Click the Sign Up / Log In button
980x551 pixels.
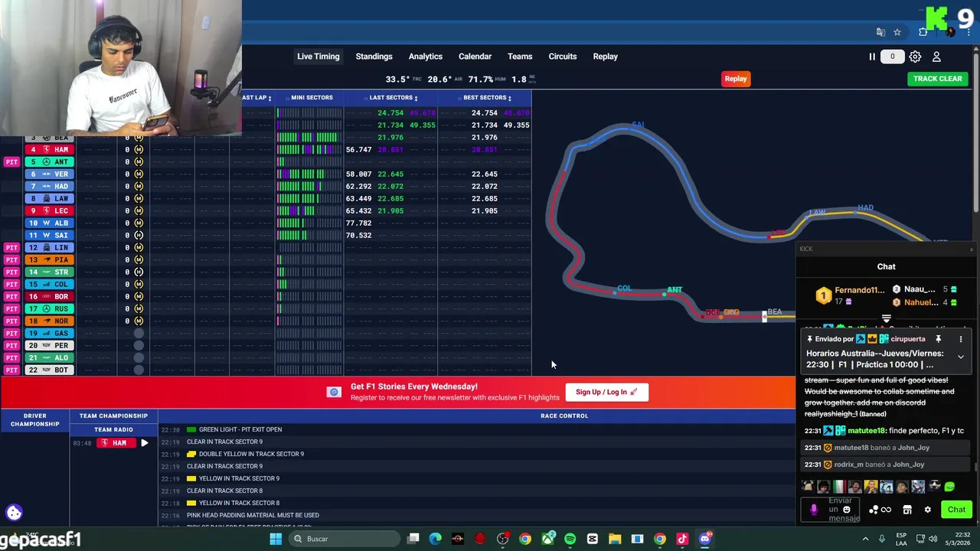[x=606, y=392]
